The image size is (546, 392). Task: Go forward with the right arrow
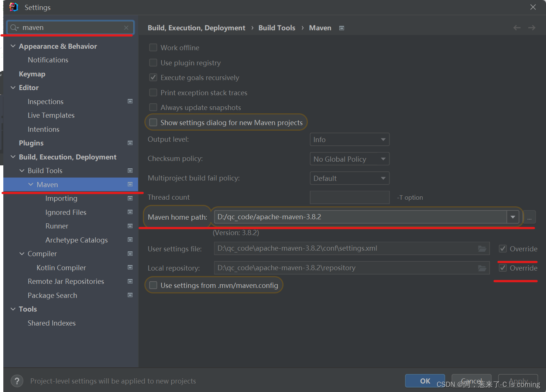point(532,28)
